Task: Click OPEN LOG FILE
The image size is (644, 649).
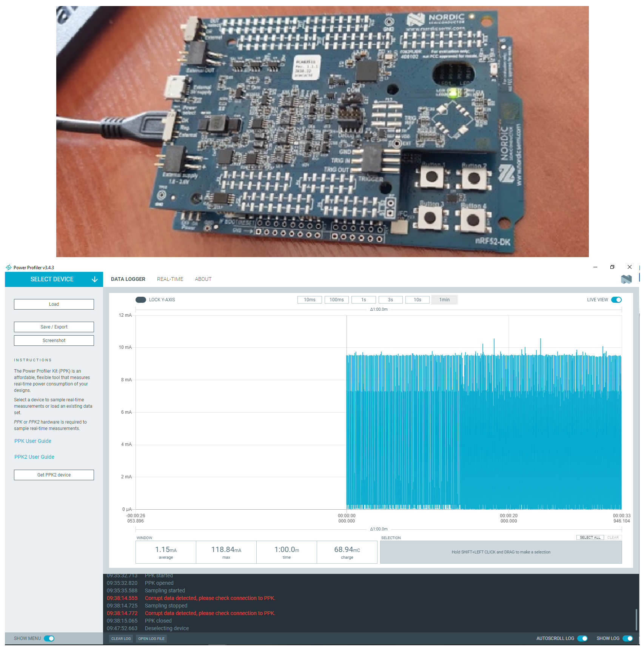Action: click(x=151, y=638)
